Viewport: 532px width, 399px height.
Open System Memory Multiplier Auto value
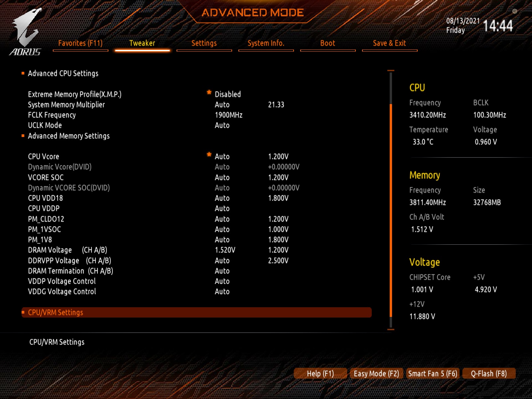[x=222, y=104]
